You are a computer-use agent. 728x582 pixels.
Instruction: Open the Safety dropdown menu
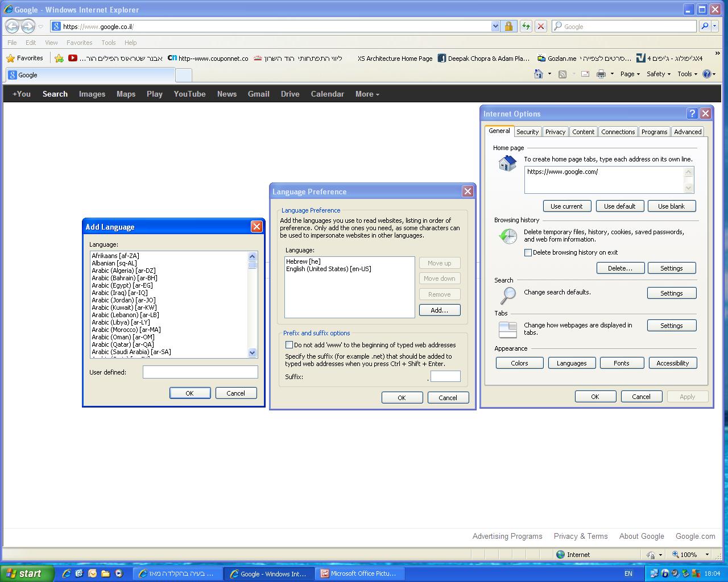[x=658, y=74]
